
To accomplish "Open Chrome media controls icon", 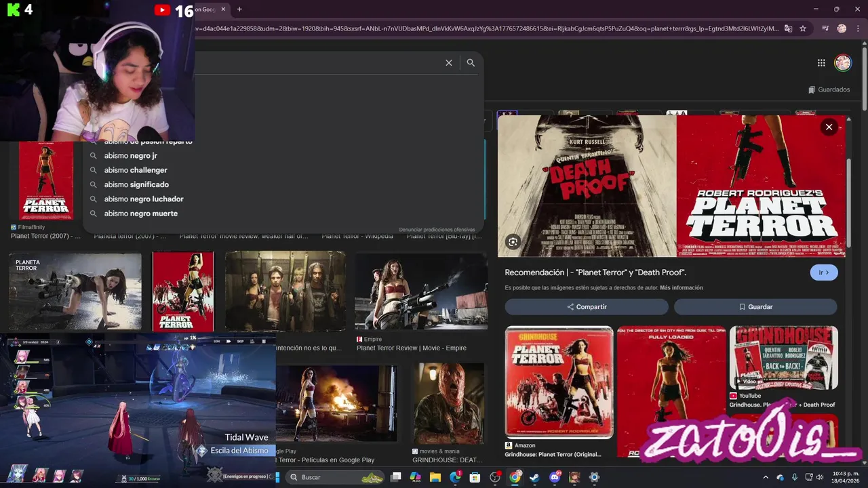I will 825,28.
